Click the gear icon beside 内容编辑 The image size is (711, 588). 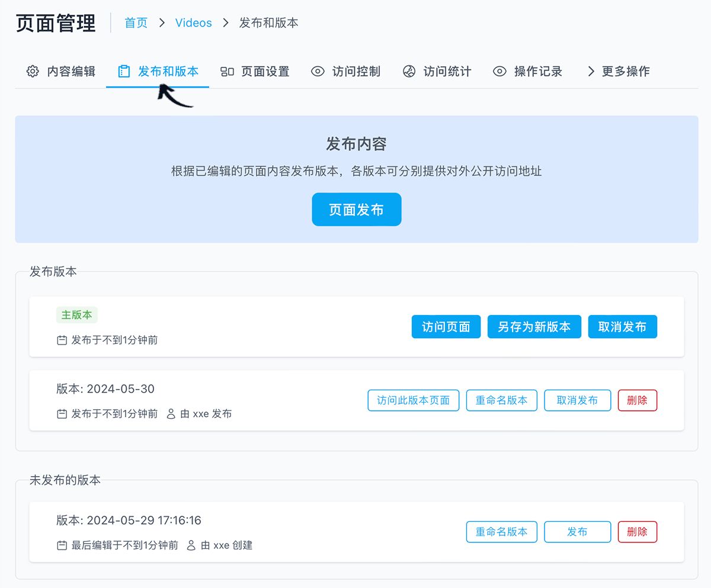coord(33,72)
